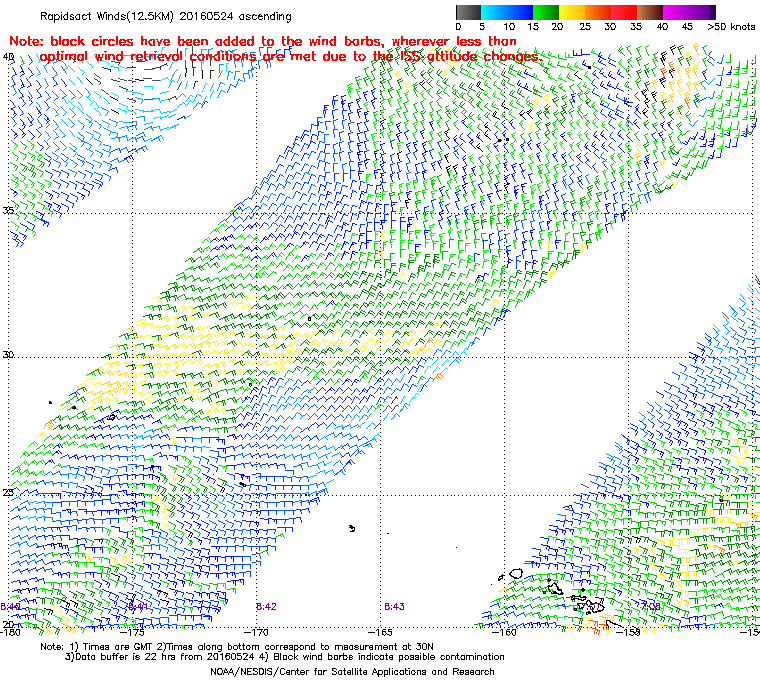The image size is (760, 688).
Task: Click the 8:41 time marker
Action: (138, 607)
